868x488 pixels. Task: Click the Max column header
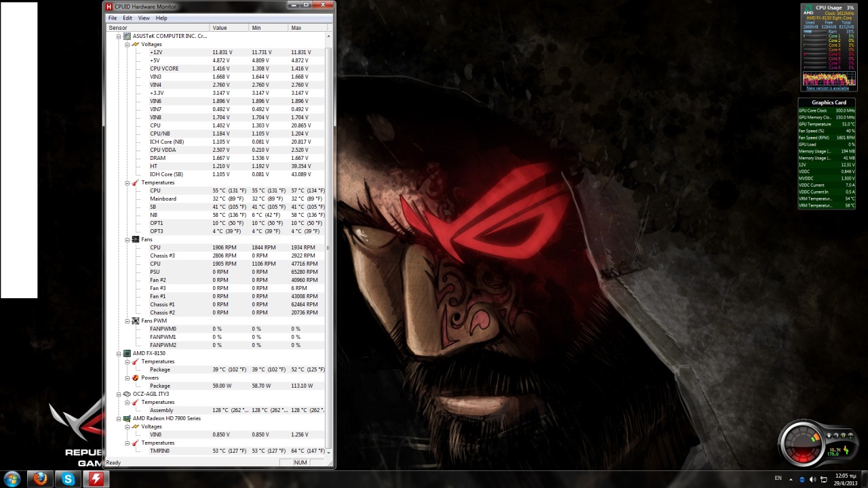[307, 28]
